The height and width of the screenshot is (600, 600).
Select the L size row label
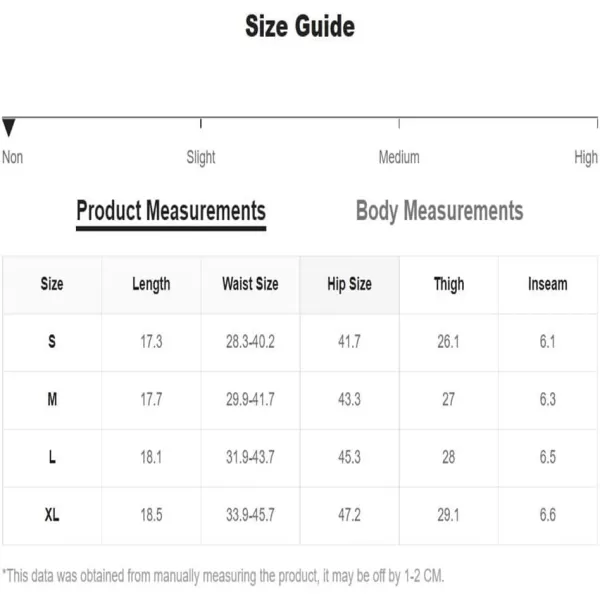click(x=52, y=457)
